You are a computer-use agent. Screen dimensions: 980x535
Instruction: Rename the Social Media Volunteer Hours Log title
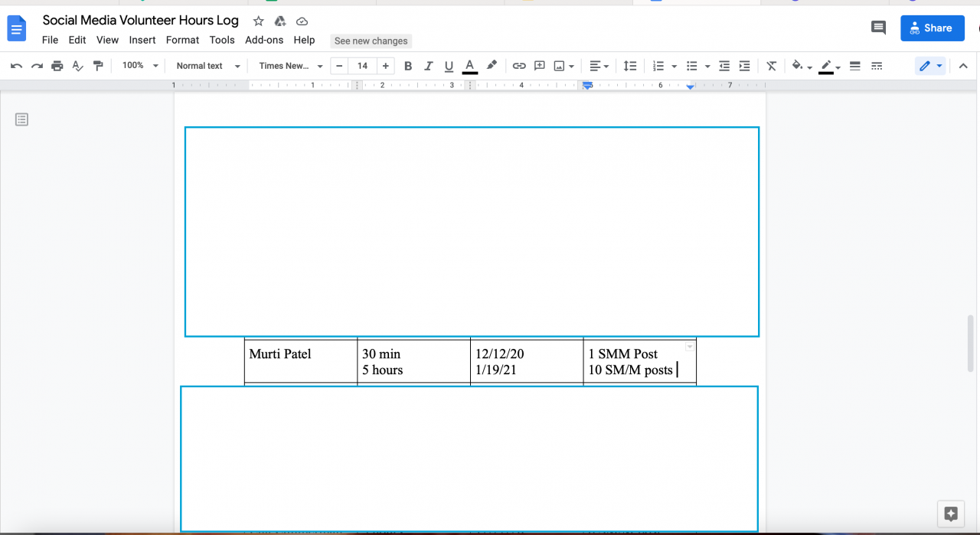click(x=141, y=21)
